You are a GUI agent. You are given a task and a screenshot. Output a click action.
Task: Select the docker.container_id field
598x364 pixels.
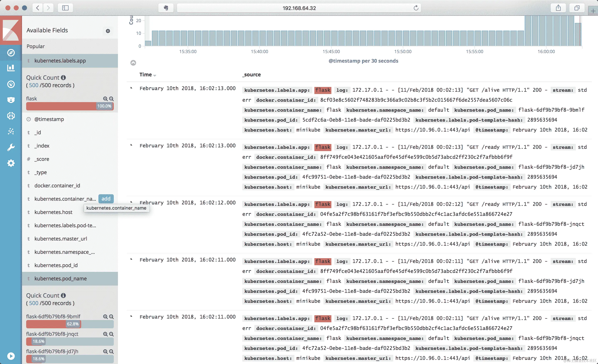(x=57, y=186)
